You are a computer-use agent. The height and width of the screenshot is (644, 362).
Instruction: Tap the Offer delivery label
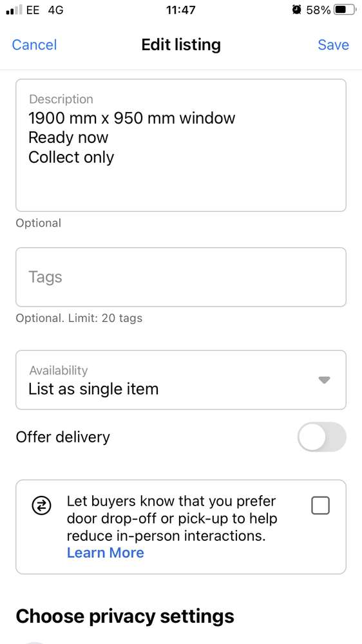coord(63,437)
